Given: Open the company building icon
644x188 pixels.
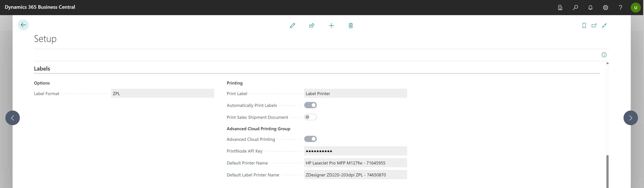Looking at the screenshot, I should tap(560, 8).
